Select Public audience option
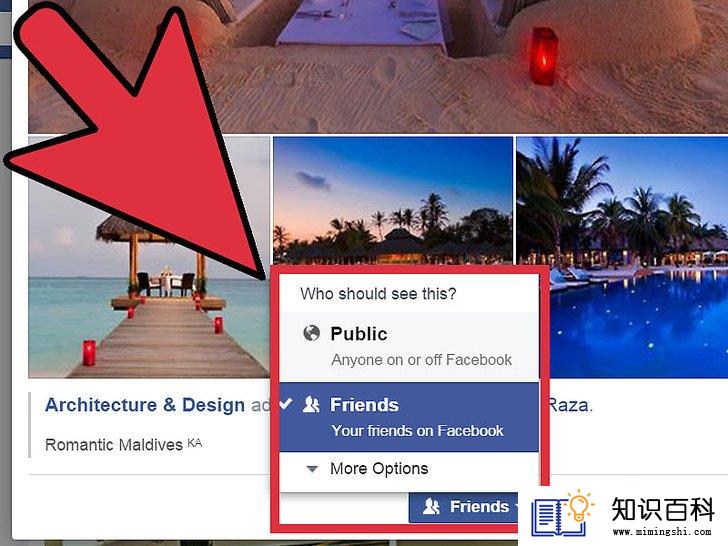Viewport: 728px width, 546px height. pyautogui.click(x=409, y=347)
